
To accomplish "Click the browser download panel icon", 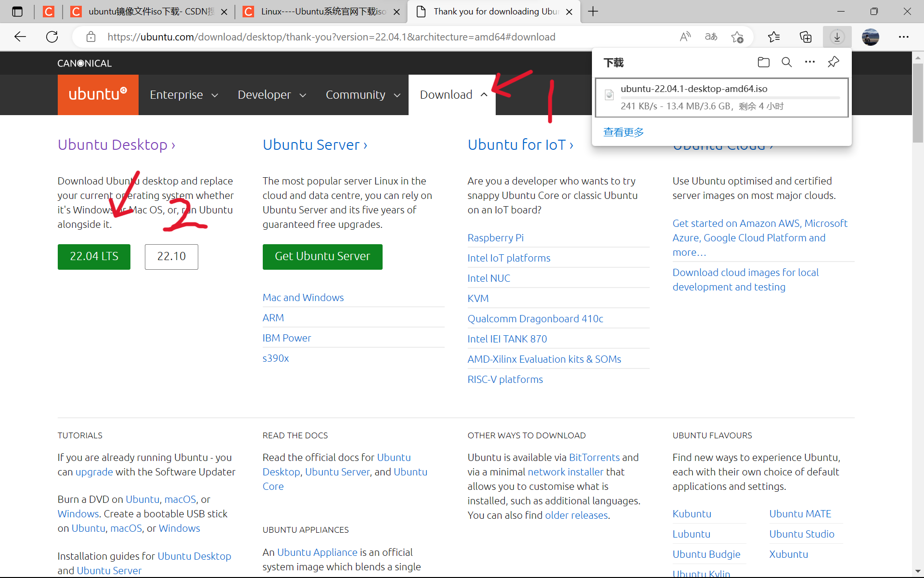I will tap(837, 37).
